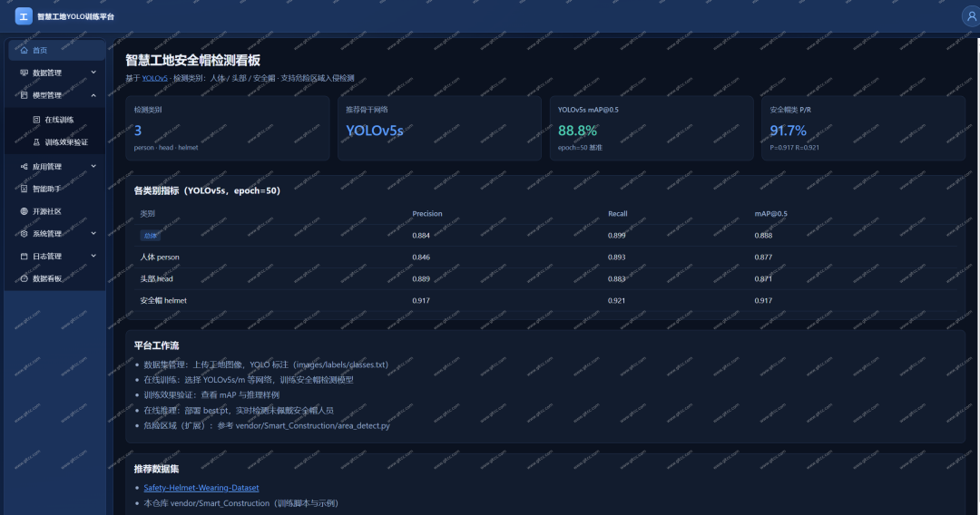Click the YOLOv5s backbone card value
This screenshot has height=515, width=980.
[x=375, y=131]
